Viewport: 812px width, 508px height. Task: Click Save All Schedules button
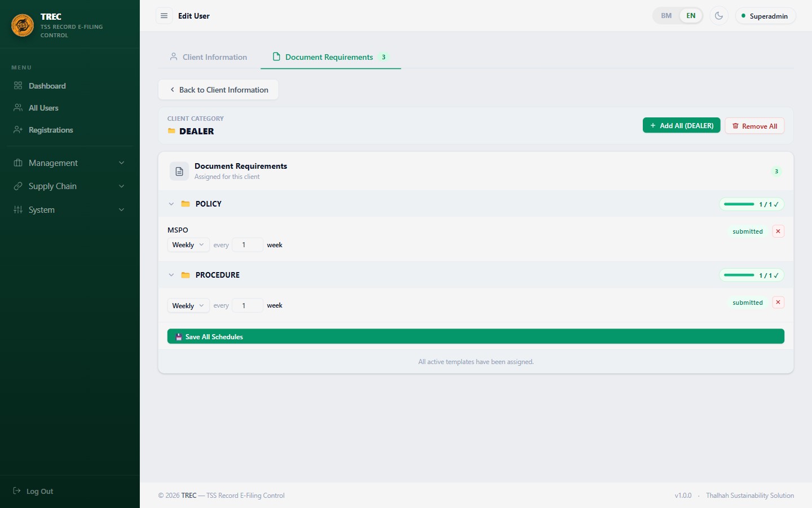(x=476, y=336)
